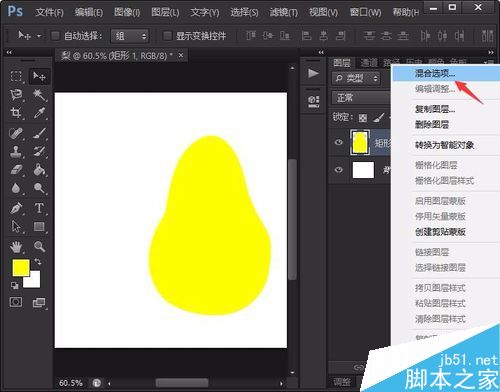Switch to the 通道 panel tab
This screenshot has width=500, height=392.
tap(369, 63)
